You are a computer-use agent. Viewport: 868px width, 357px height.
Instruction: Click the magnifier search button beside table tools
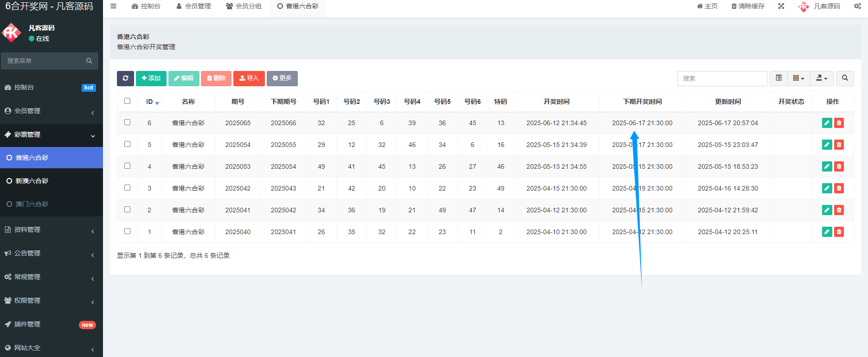click(845, 78)
